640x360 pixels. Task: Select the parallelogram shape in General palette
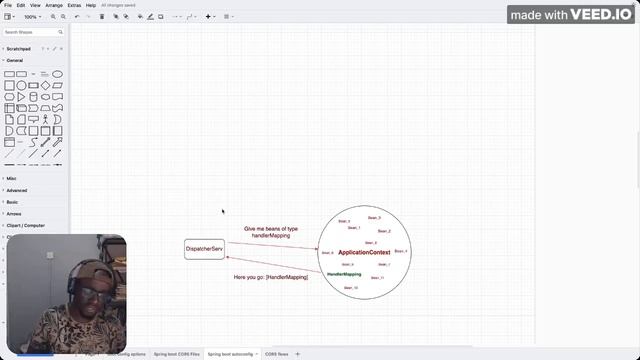coord(57,85)
